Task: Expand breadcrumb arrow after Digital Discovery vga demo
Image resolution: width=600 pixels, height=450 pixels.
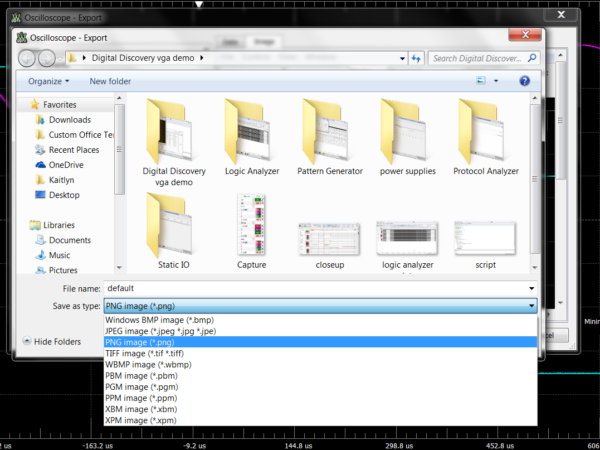Action: (202, 58)
